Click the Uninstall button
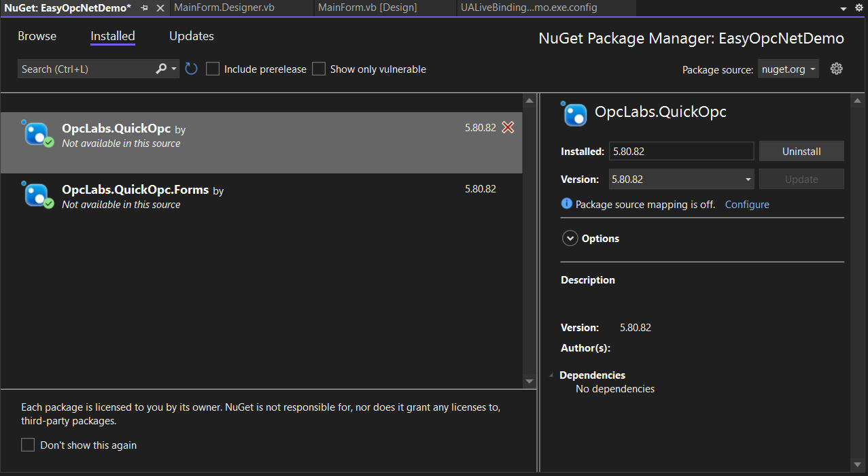Viewport: 868px width, 476px height. point(801,152)
